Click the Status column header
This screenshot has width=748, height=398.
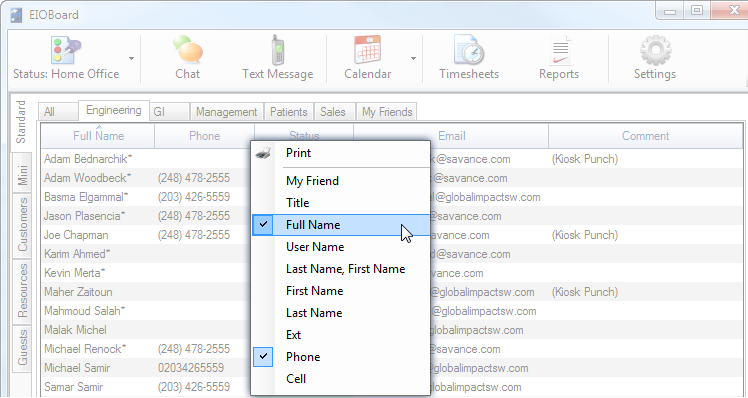click(x=304, y=133)
